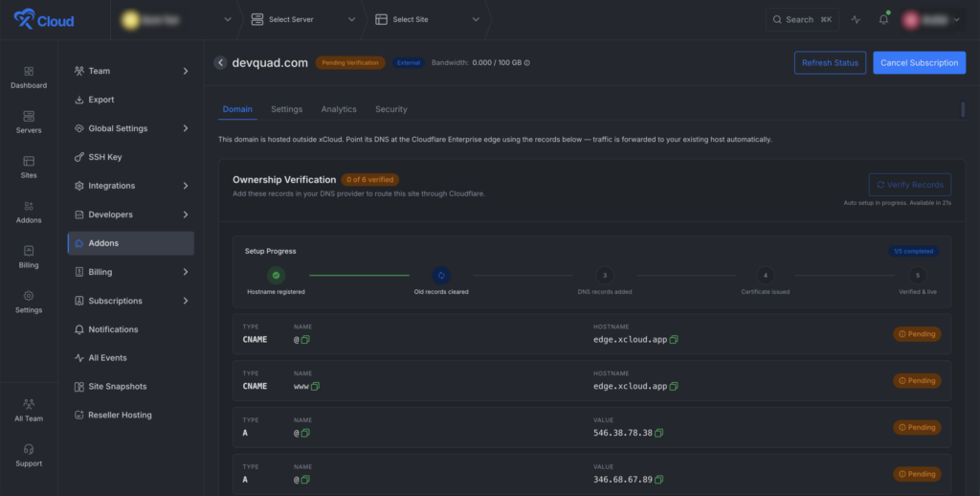Open the SSH Key menu item

(130, 157)
